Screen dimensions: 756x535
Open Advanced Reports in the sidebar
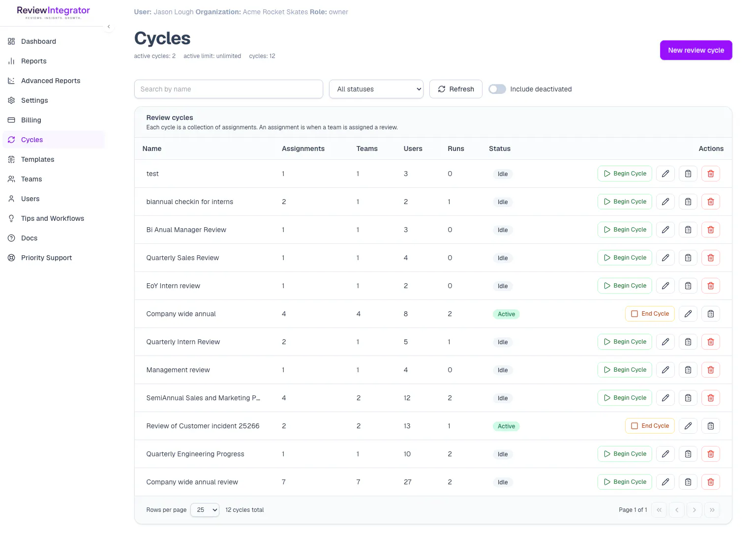click(x=53, y=81)
